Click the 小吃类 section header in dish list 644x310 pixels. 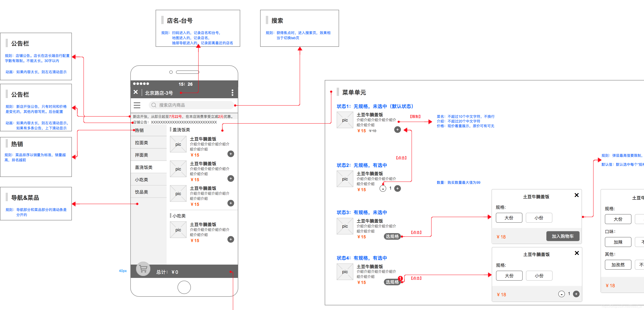[x=179, y=216]
